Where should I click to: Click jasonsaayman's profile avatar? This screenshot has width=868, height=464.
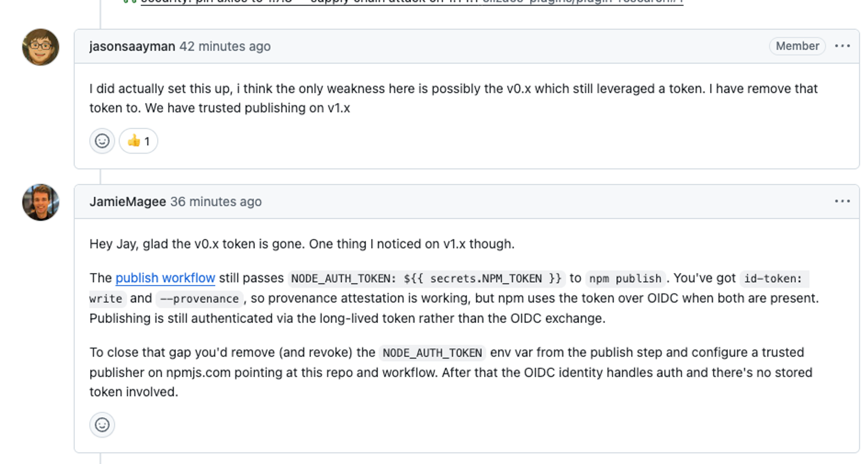click(40, 47)
